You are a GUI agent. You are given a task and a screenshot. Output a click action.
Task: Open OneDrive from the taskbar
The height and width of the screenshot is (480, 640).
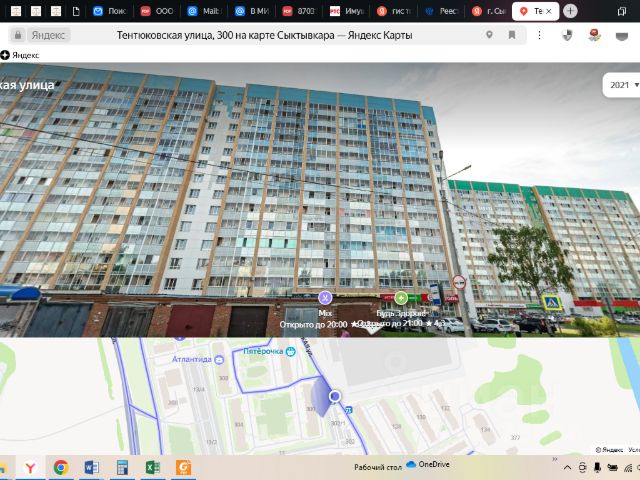(x=428, y=464)
